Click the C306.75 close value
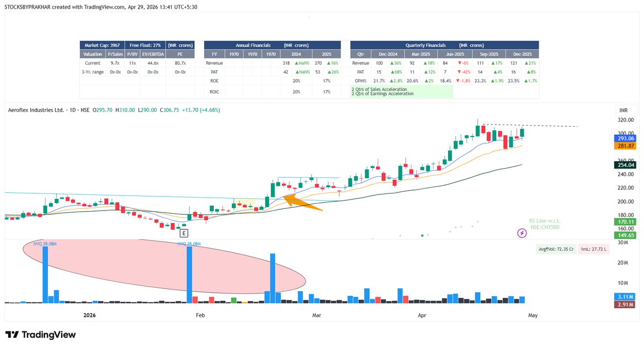 click(169, 110)
